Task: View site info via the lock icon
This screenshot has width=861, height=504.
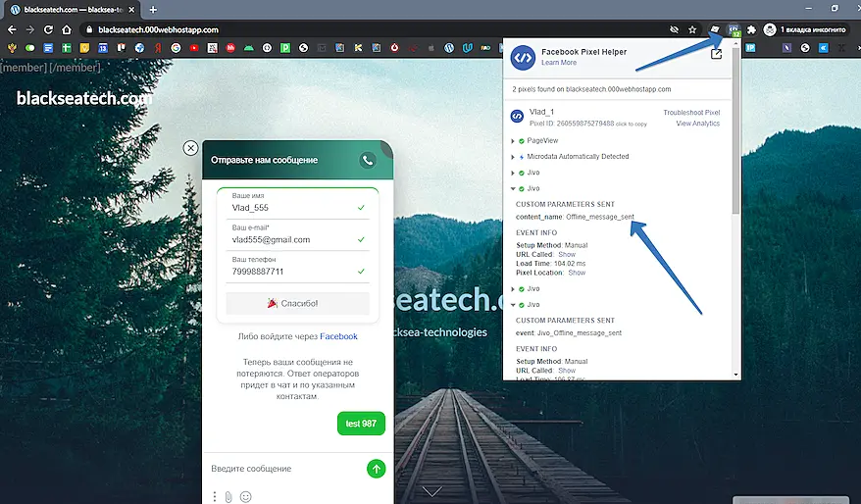Action: point(89,29)
